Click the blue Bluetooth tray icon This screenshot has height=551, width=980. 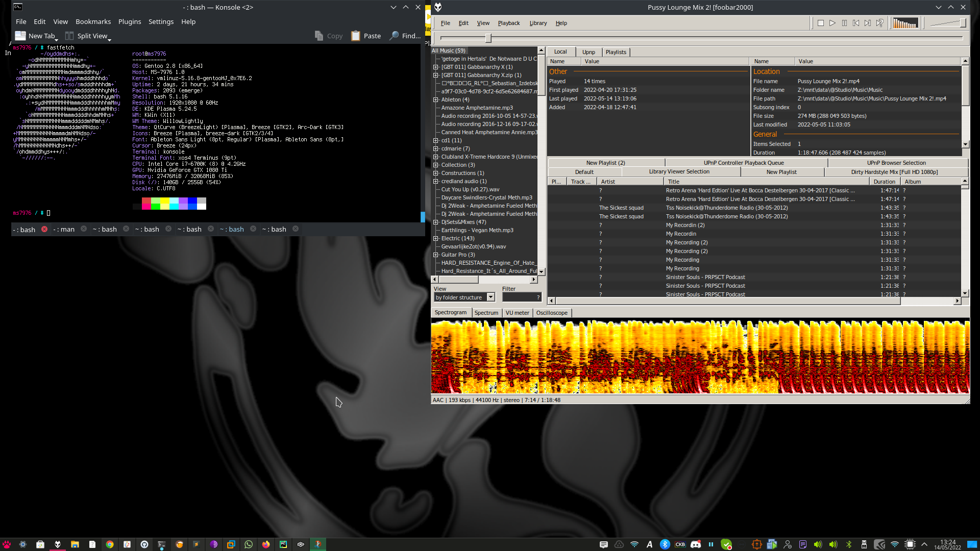(x=665, y=544)
